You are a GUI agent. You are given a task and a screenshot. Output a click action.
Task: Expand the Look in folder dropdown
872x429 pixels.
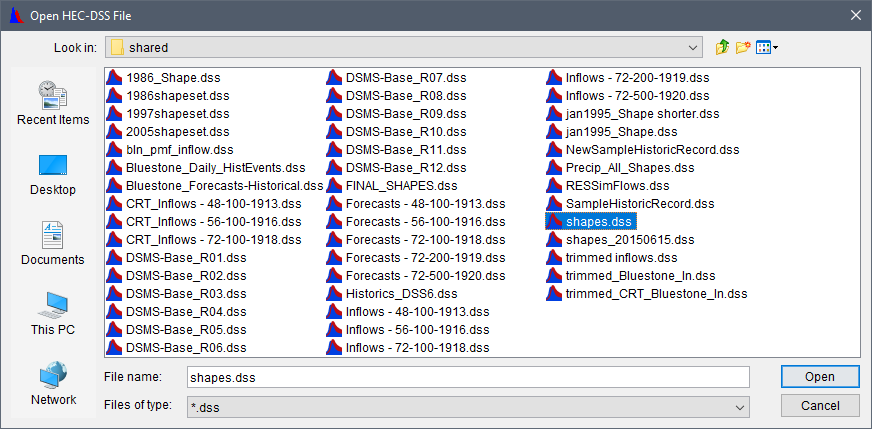(x=694, y=47)
